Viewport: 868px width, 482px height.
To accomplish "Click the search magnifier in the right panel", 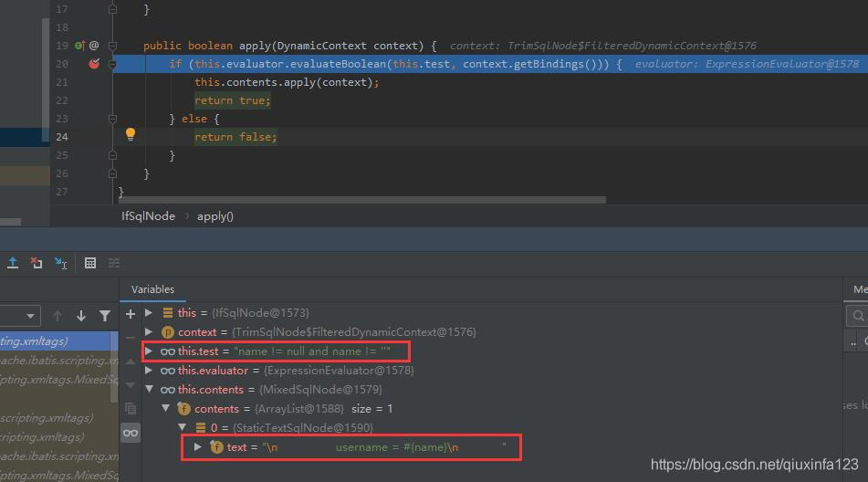I will 857,316.
